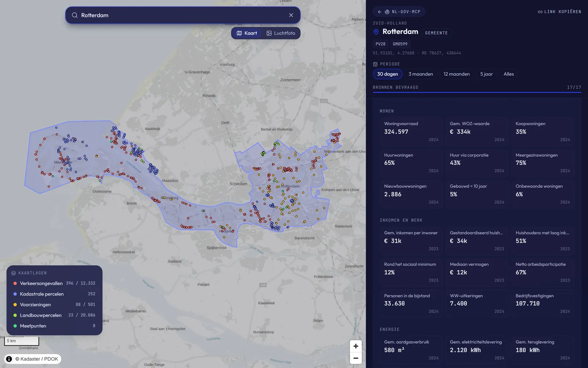The image size is (588, 368).
Task: Switch map to Kaart view
Action: tap(247, 33)
